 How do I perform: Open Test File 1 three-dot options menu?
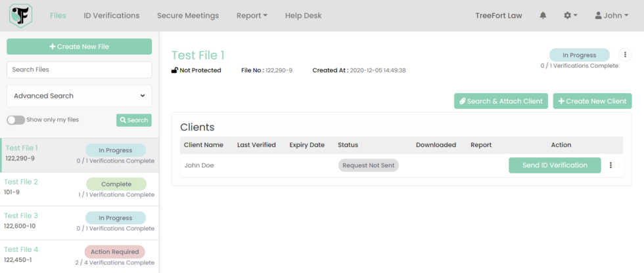click(x=625, y=56)
